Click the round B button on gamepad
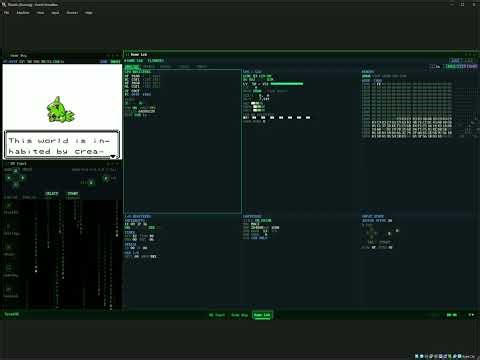This screenshot has height=360, width=480. (x=91, y=182)
